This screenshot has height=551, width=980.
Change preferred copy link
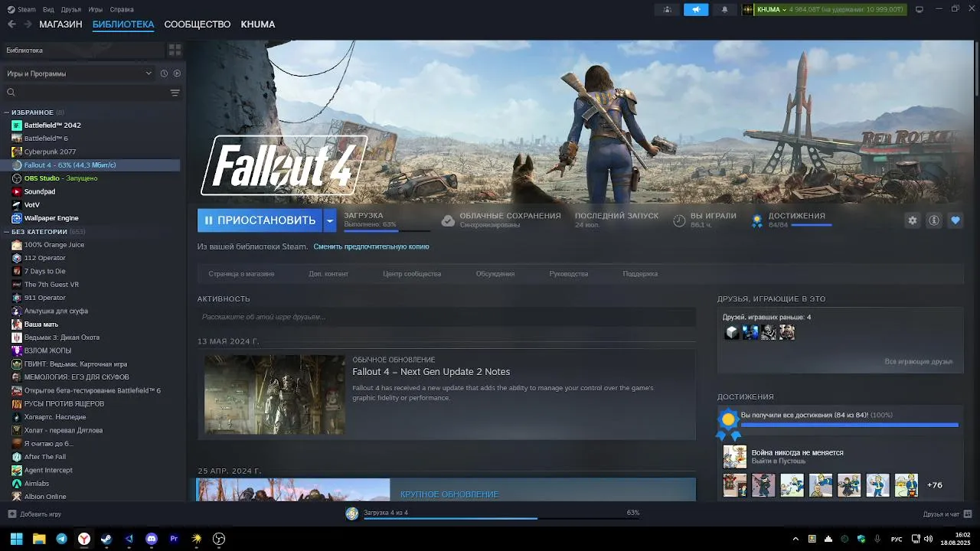[x=371, y=246]
